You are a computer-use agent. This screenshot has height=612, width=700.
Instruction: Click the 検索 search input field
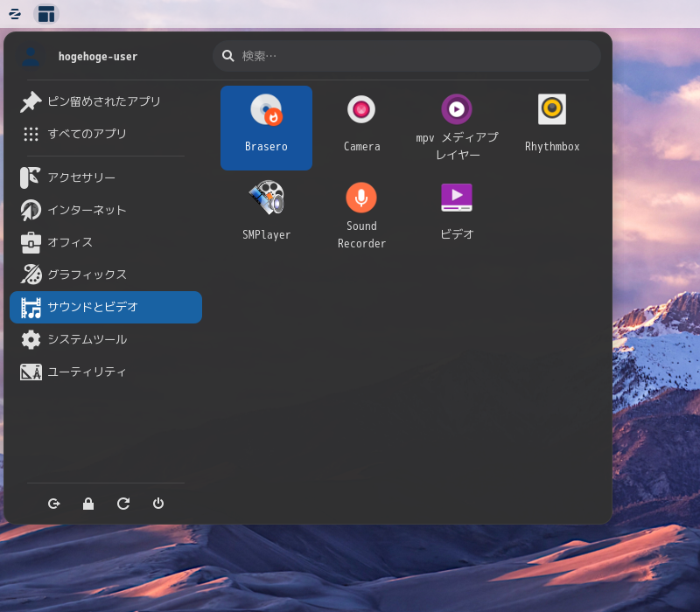click(x=407, y=56)
